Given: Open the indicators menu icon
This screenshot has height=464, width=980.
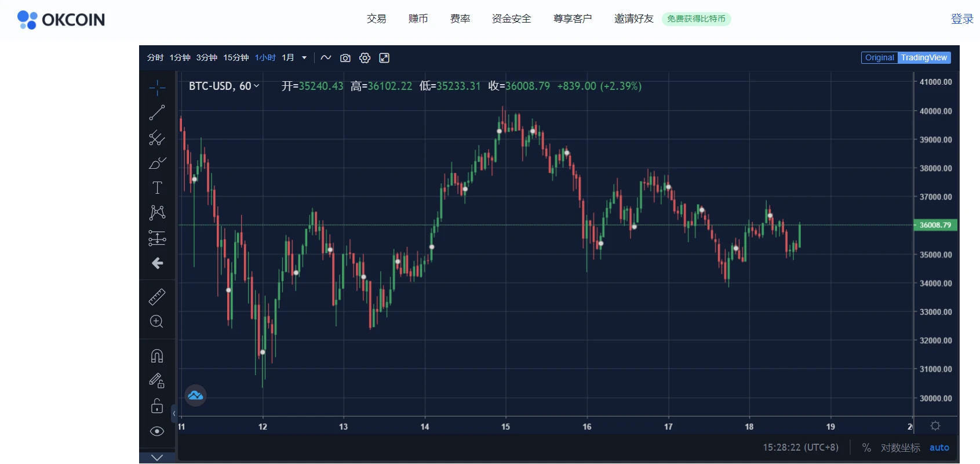Looking at the screenshot, I should (x=326, y=57).
